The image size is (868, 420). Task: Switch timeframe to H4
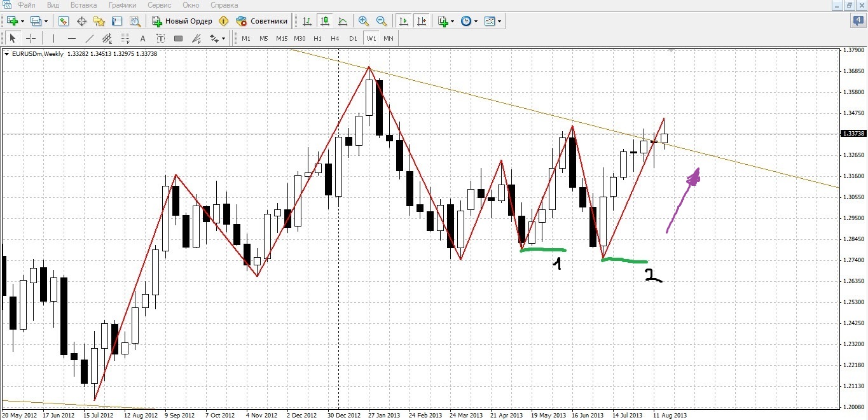335,38
